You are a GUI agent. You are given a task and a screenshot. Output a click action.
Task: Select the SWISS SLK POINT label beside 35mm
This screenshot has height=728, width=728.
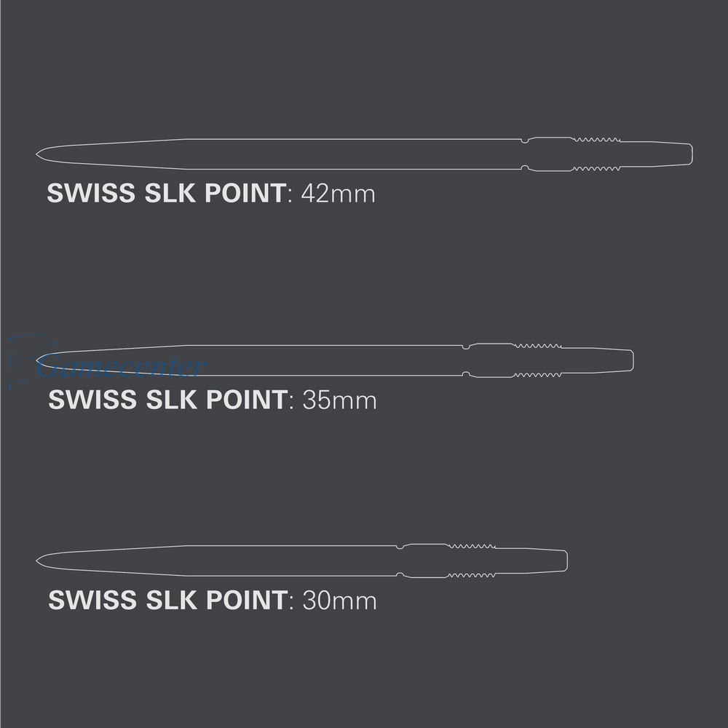click(167, 400)
